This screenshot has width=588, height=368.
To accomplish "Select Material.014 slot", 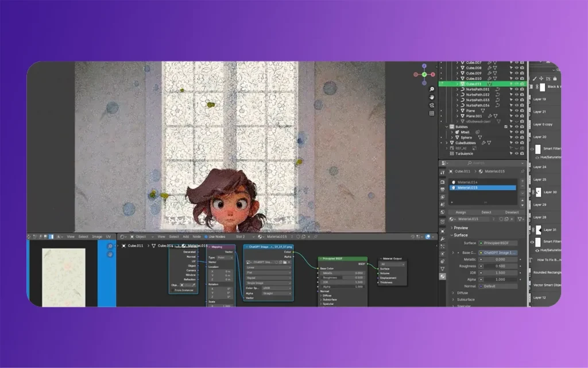I will [482, 182].
